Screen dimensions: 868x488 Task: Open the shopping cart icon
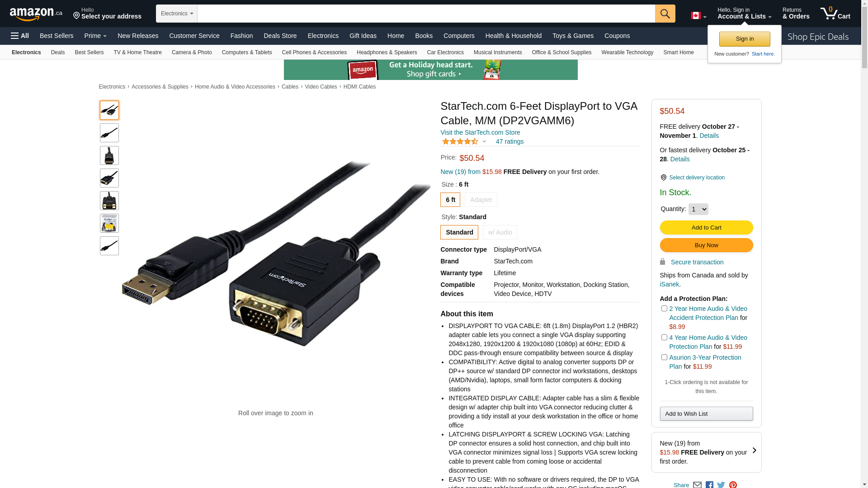pyautogui.click(x=835, y=13)
